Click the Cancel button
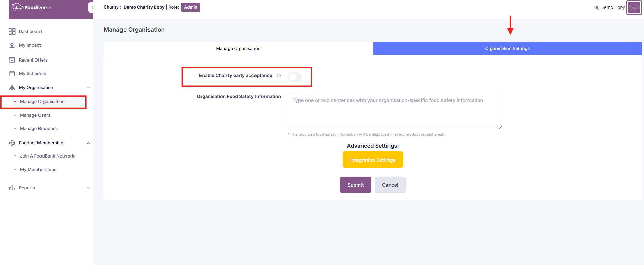Viewport: 644px width, 265px height. pyautogui.click(x=390, y=185)
